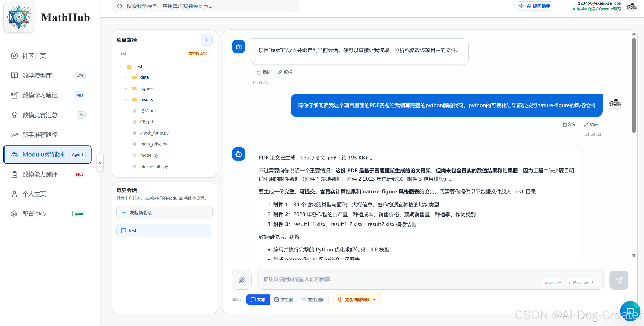Open the test history conversation
This screenshot has height=326, width=644.
pos(164,231)
